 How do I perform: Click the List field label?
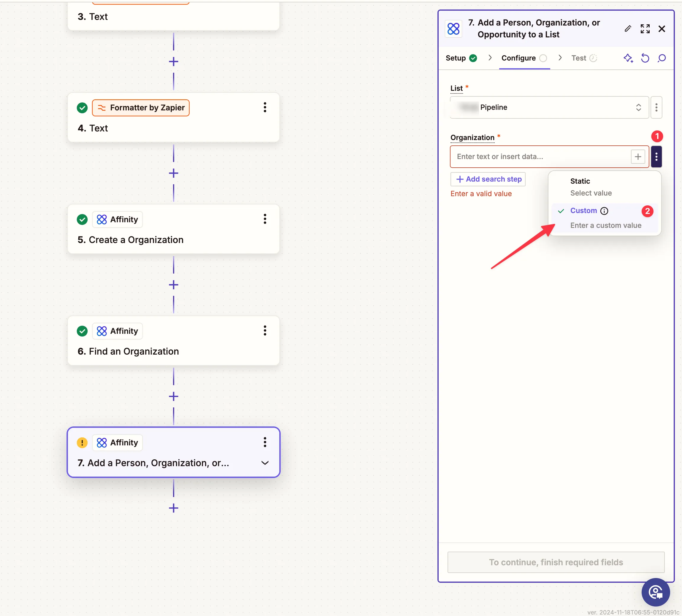coord(456,88)
